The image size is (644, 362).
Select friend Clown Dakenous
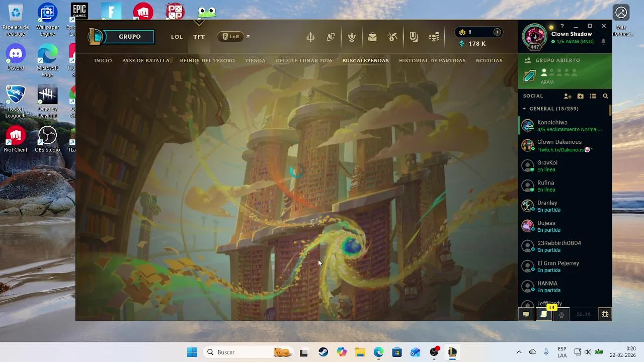pyautogui.click(x=565, y=146)
